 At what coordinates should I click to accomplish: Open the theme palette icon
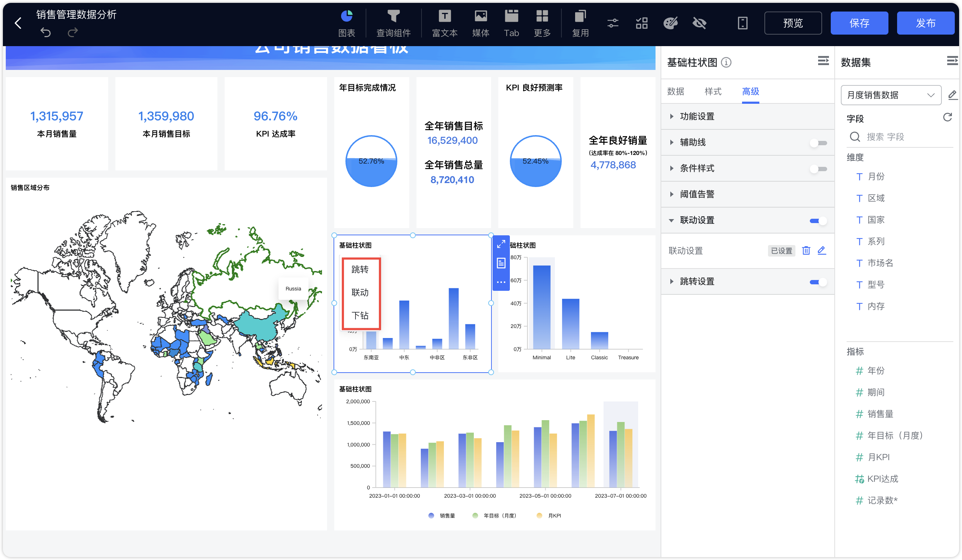click(670, 23)
